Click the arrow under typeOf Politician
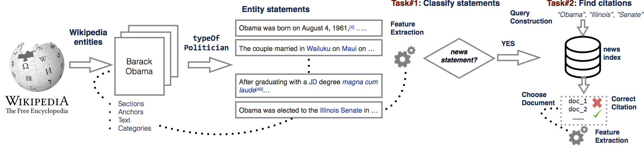This screenshot has height=146, width=644. coord(210,65)
